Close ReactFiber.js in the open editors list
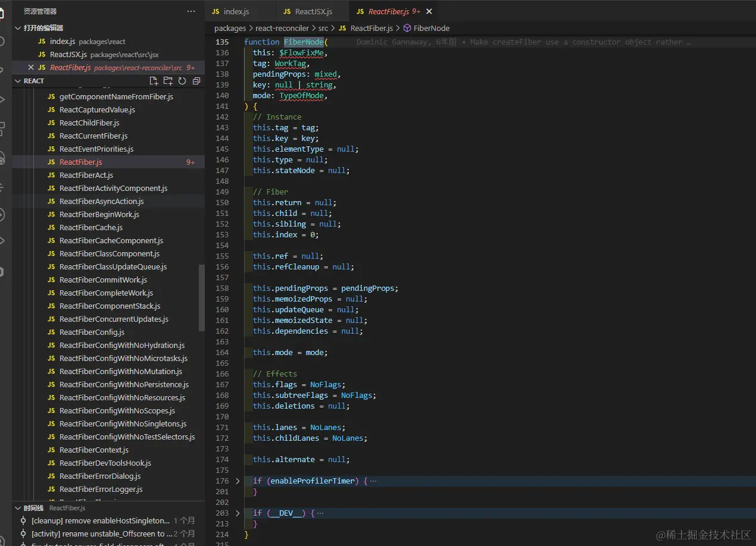The width and height of the screenshot is (756, 546). click(30, 67)
